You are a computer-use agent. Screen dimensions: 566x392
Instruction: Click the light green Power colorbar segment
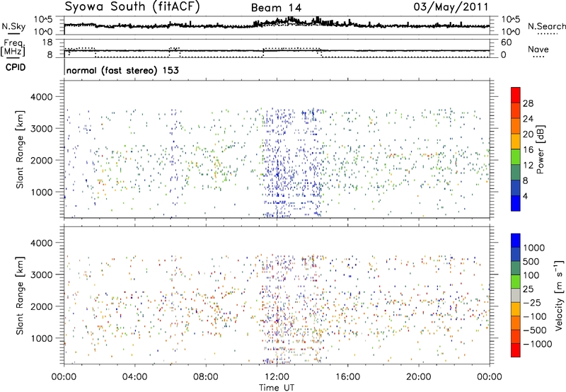coord(516,156)
